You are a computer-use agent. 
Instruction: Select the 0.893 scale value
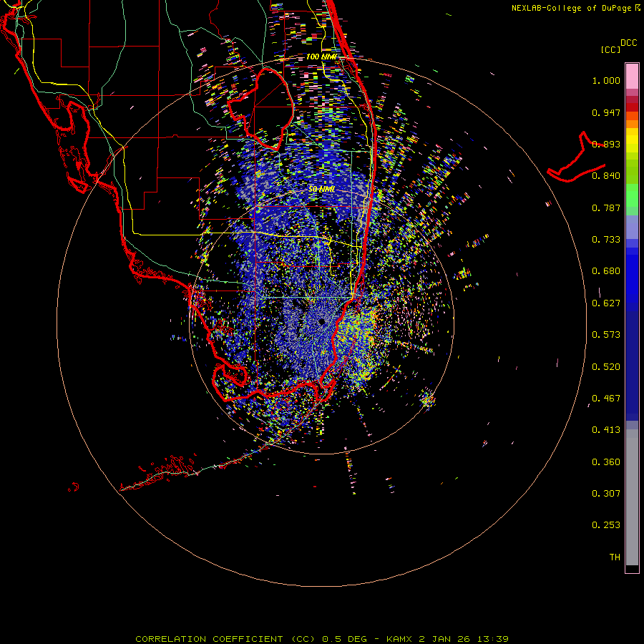(x=606, y=144)
